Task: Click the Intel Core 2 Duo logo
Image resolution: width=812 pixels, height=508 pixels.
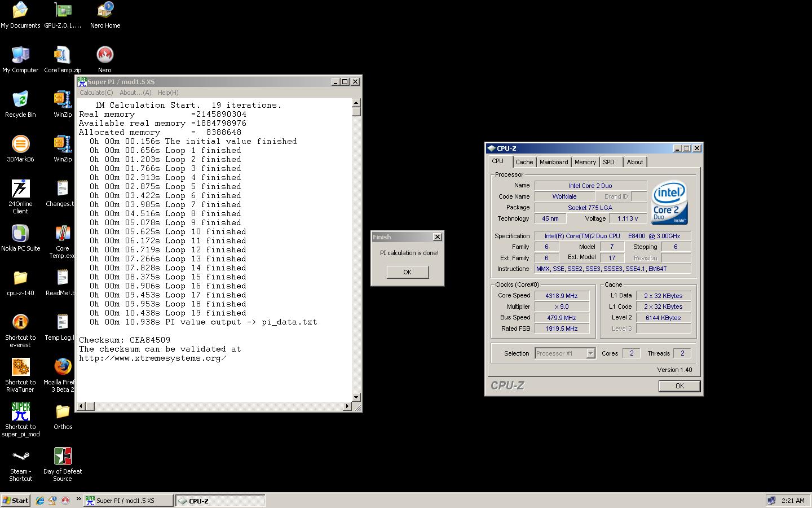Action: coord(669,202)
